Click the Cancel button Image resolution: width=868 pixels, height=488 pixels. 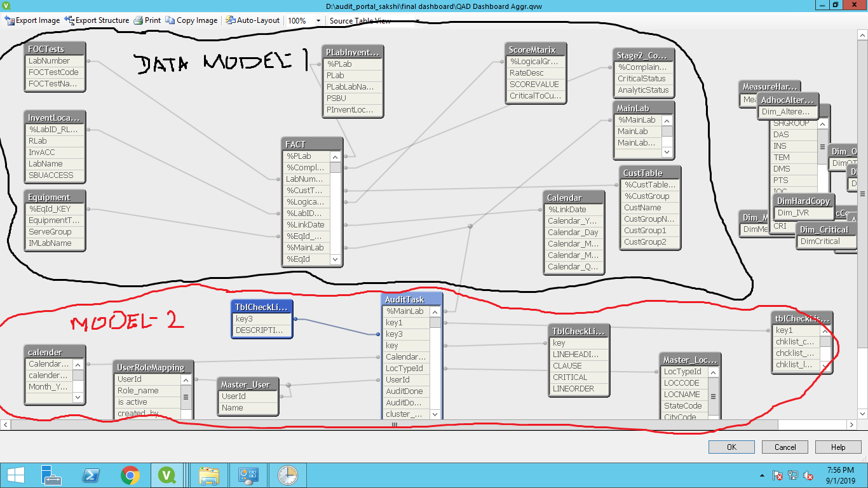click(785, 447)
